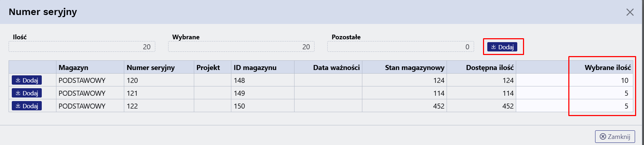
Task: Edit Wybrane ilość cell for serial 122
Action: 574,106
